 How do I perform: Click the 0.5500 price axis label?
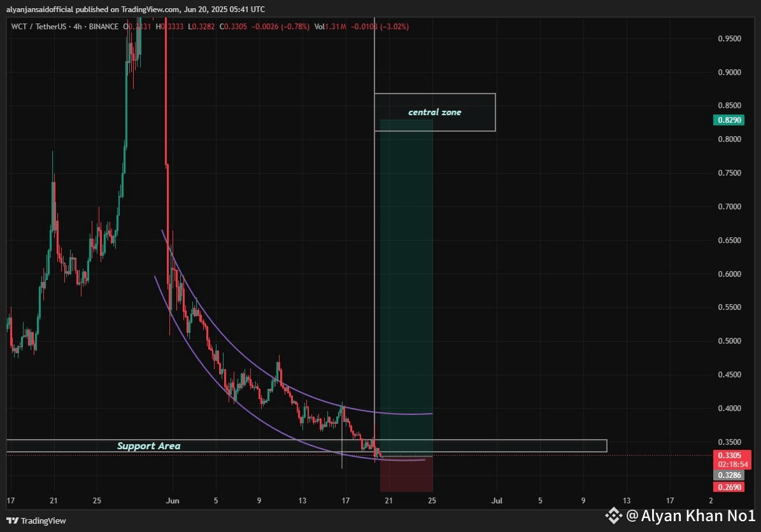click(729, 307)
